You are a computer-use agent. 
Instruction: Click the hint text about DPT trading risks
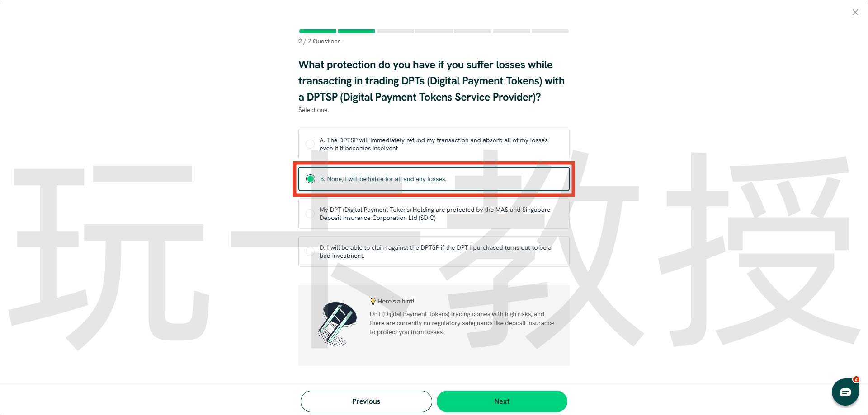click(462, 323)
